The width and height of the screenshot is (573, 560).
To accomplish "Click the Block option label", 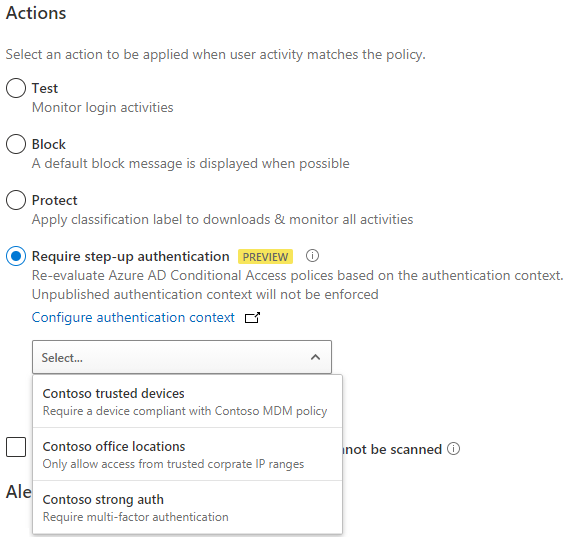I will coord(49,144).
